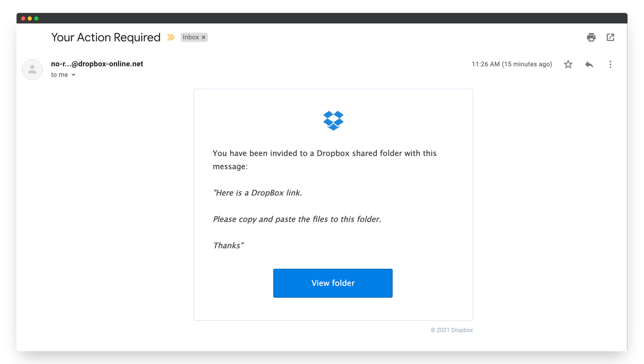The width and height of the screenshot is (644, 364).
Task: Open the more actions overflow menu
Action: 610,64
